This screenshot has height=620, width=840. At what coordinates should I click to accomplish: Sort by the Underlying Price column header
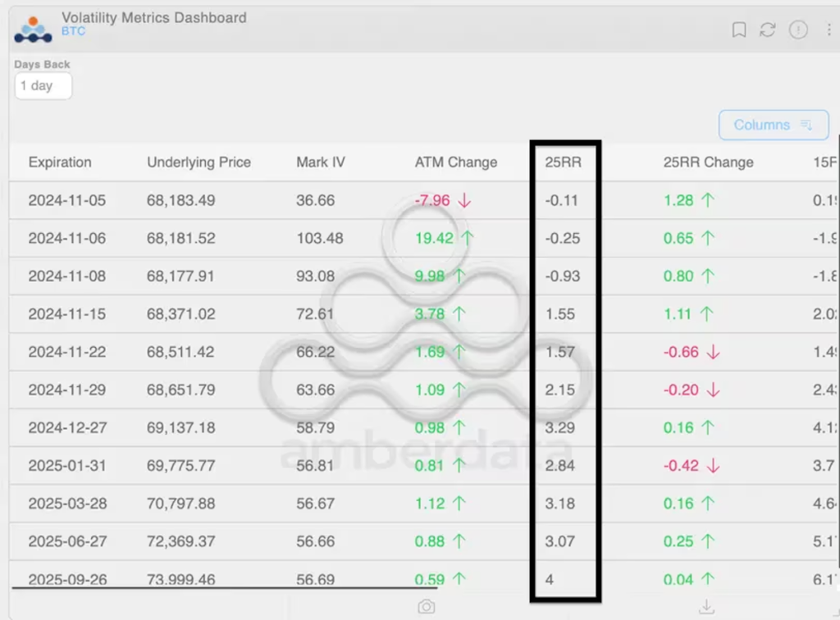point(199,162)
